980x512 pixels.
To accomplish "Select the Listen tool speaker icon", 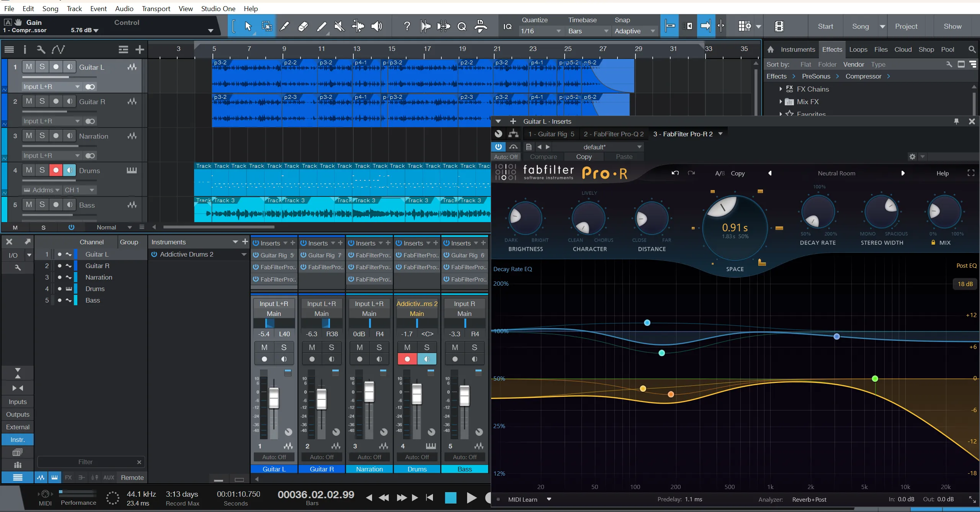I will pyautogui.click(x=377, y=26).
